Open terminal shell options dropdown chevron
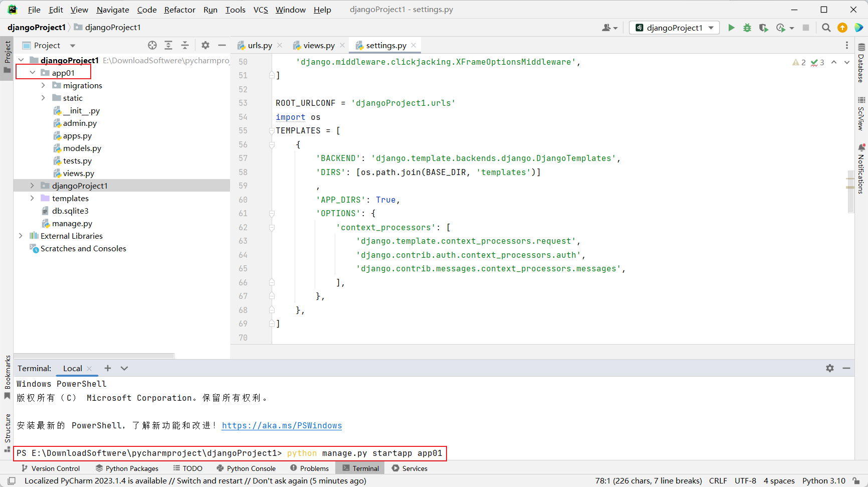The width and height of the screenshot is (868, 487). [x=124, y=368]
